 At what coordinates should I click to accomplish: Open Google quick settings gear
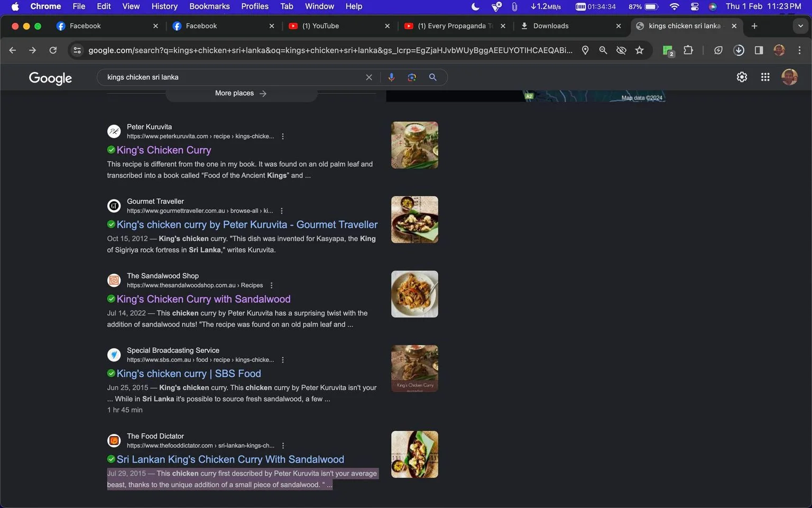click(x=742, y=77)
